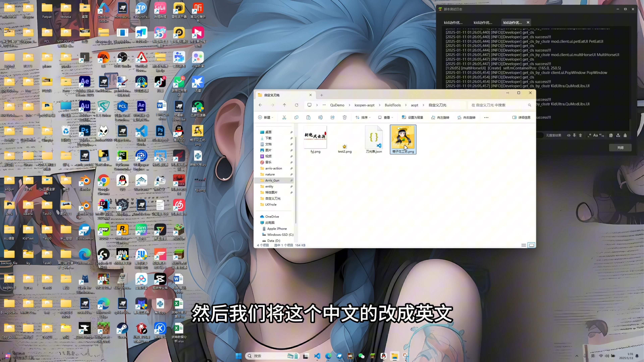The image size is (644, 362).
Task: Open Steam shortcut on the desktop
Action: [122, 330]
